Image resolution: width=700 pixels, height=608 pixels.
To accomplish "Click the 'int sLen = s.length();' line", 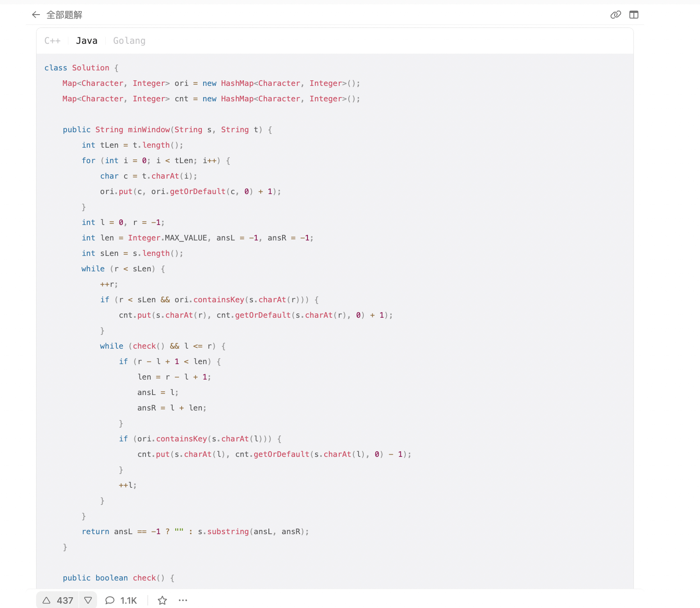I will click(132, 253).
